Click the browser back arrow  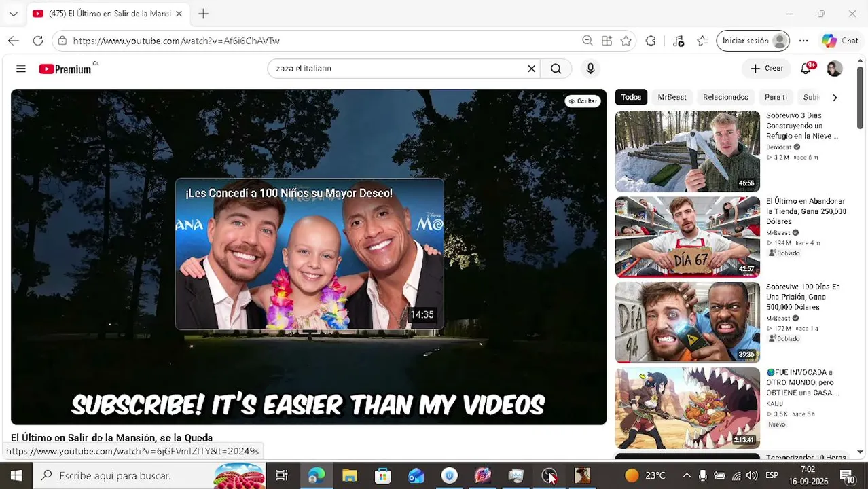14,41
